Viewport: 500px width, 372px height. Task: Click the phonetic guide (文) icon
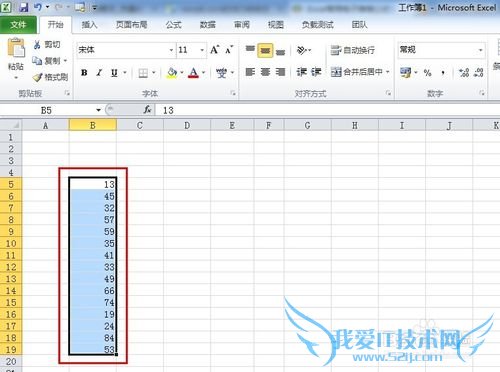(x=221, y=72)
